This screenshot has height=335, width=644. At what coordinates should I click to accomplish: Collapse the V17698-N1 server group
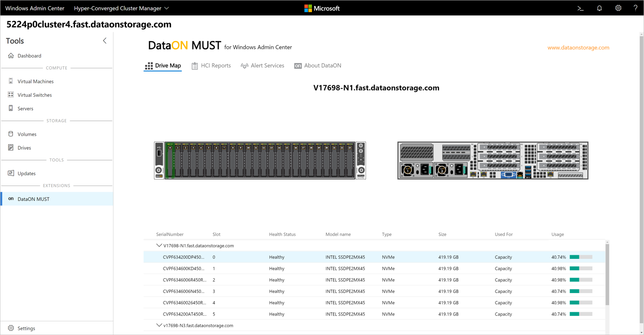[x=159, y=246]
